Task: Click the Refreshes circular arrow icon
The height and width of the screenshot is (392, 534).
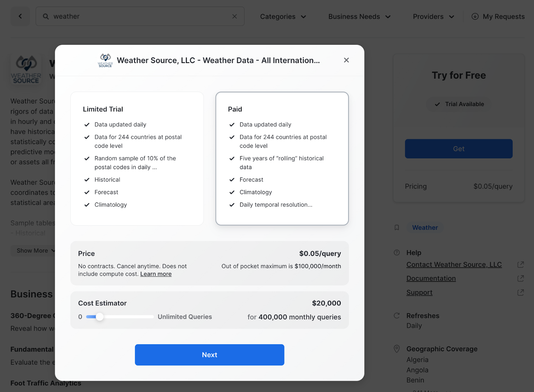Action: 397,316
